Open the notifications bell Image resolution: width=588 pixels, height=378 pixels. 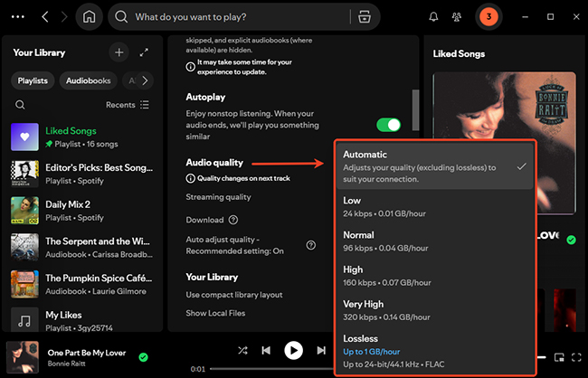tap(433, 17)
